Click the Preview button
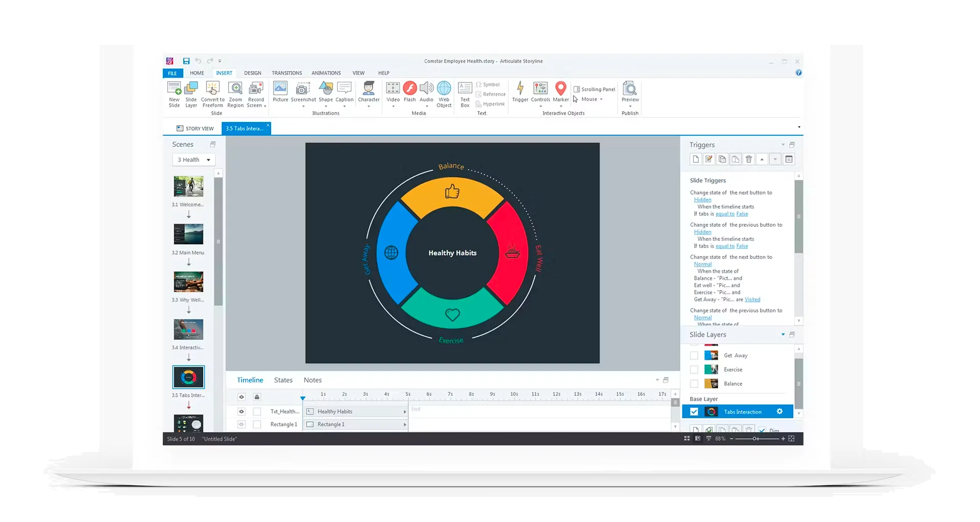Viewport: 980px width, 522px height. 630,94
